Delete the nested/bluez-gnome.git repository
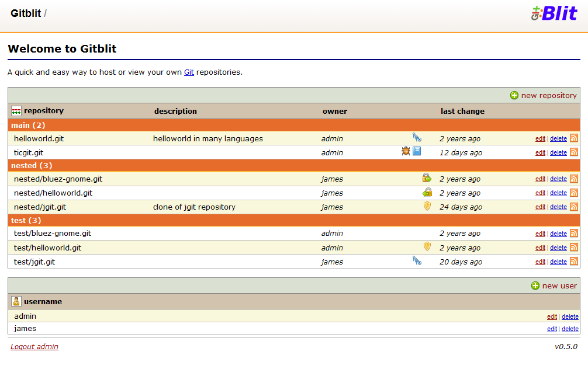 558,179
